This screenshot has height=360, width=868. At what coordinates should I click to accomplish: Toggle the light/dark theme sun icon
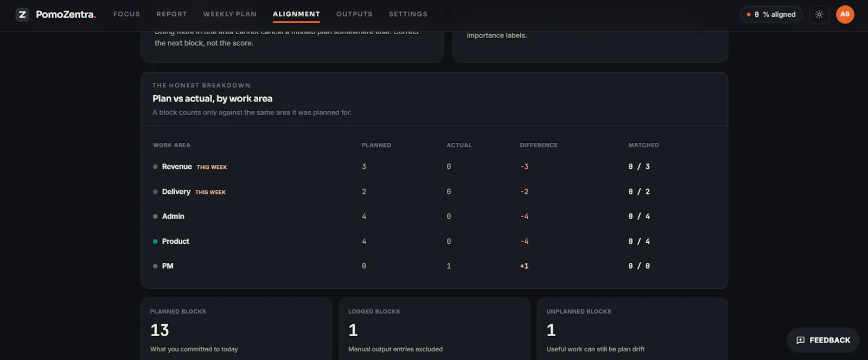pyautogui.click(x=819, y=15)
